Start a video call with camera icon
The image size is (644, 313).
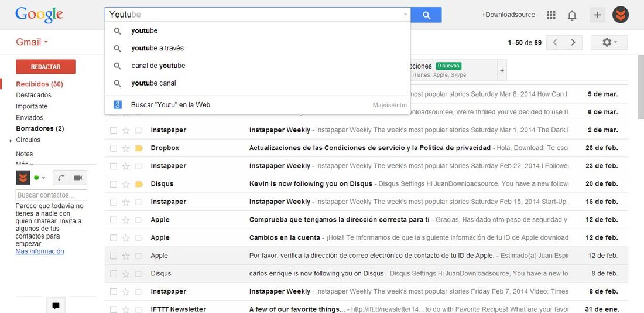(78, 178)
